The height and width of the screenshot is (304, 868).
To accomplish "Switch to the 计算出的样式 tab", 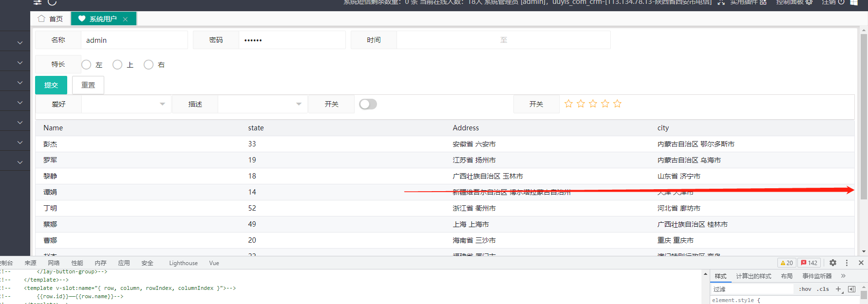I will pos(754,276).
